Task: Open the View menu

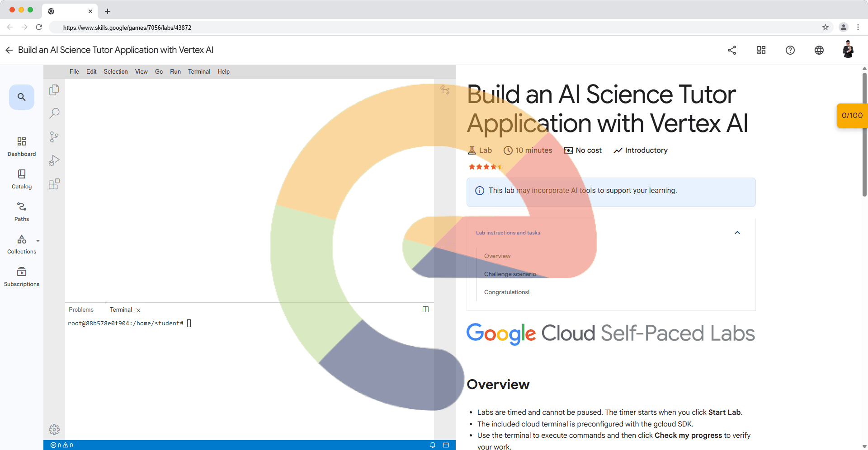Action: click(x=142, y=71)
